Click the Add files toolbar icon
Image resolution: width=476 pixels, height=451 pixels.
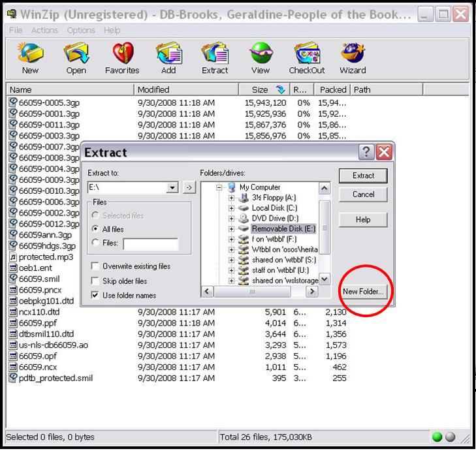point(168,53)
